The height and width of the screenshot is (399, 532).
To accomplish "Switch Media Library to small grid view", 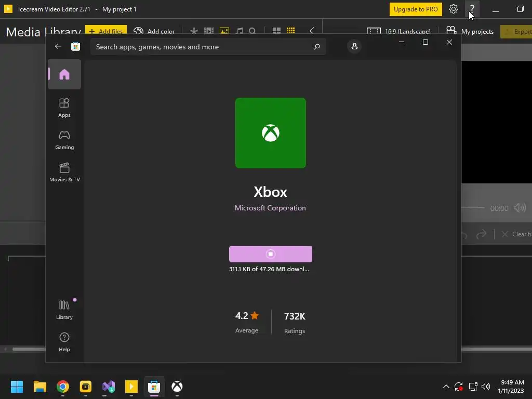I will click(291, 31).
